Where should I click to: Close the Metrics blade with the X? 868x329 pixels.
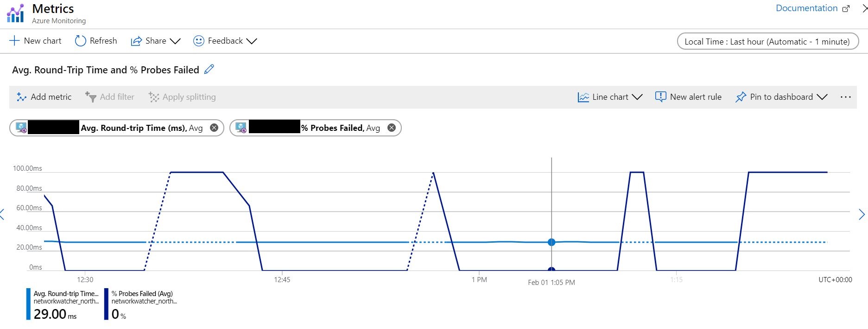point(864,8)
